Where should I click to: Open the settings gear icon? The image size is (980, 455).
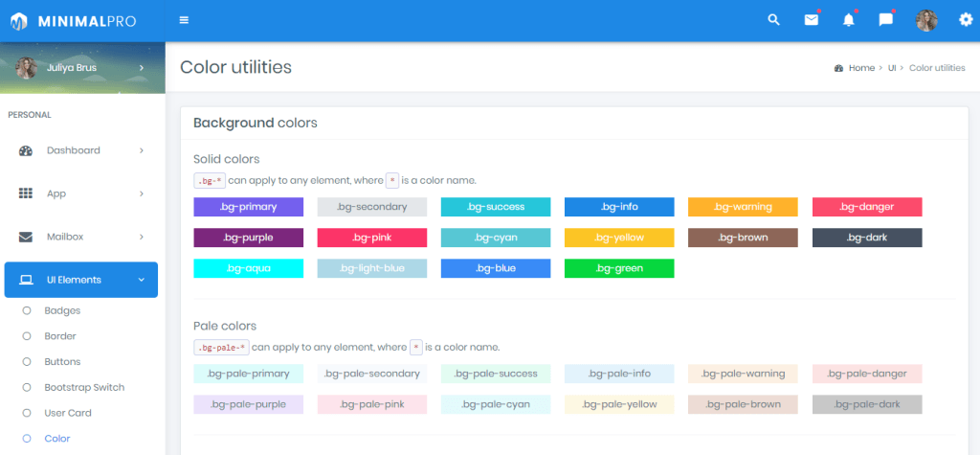pos(966,20)
